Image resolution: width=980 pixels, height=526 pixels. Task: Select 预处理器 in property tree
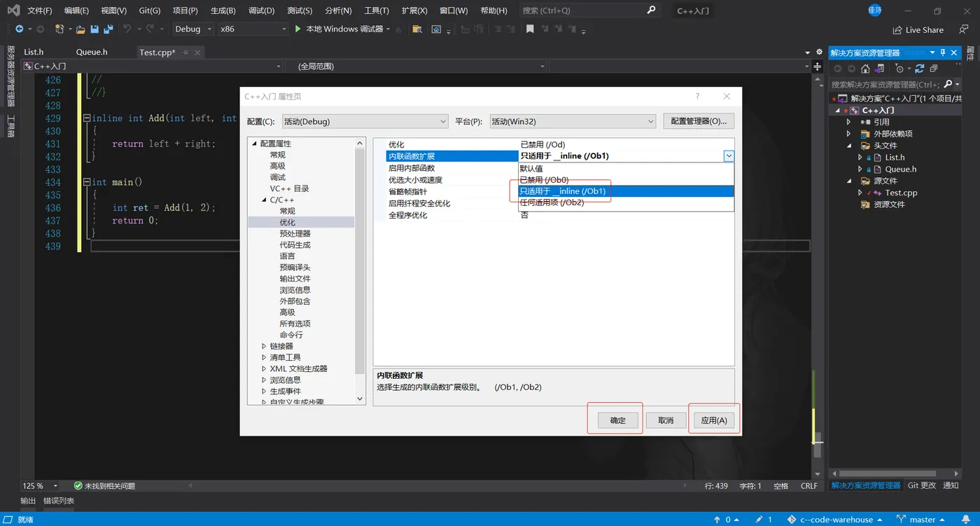point(295,233)
